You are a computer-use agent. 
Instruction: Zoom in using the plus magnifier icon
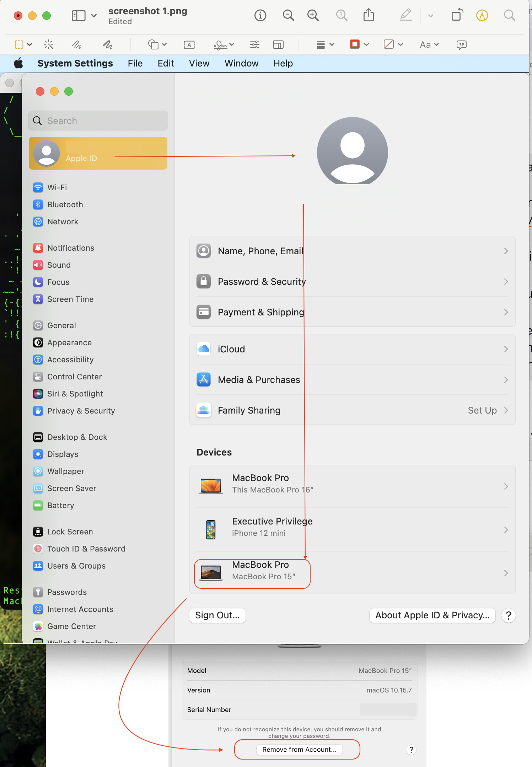(313, 15)
